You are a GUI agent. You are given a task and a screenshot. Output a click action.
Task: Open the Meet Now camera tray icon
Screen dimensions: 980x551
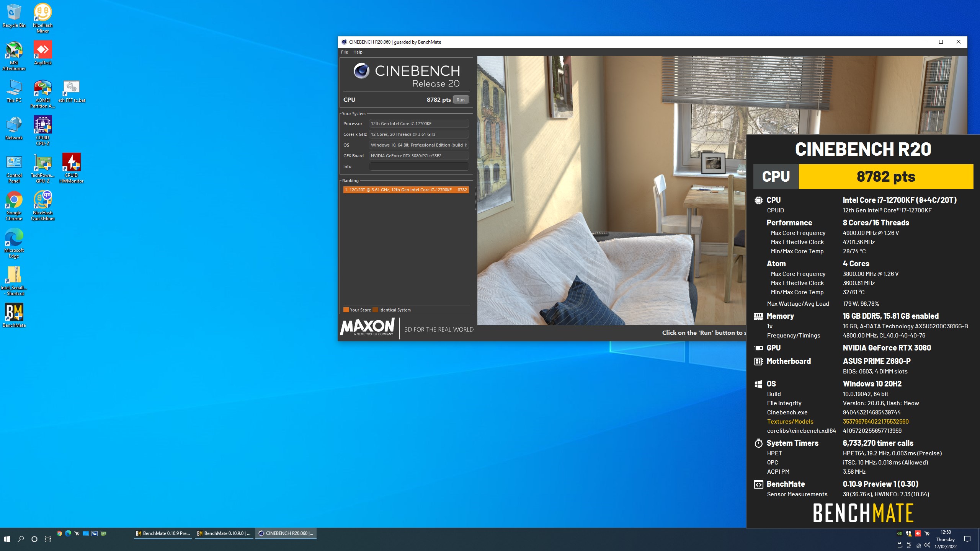[909, 545]
